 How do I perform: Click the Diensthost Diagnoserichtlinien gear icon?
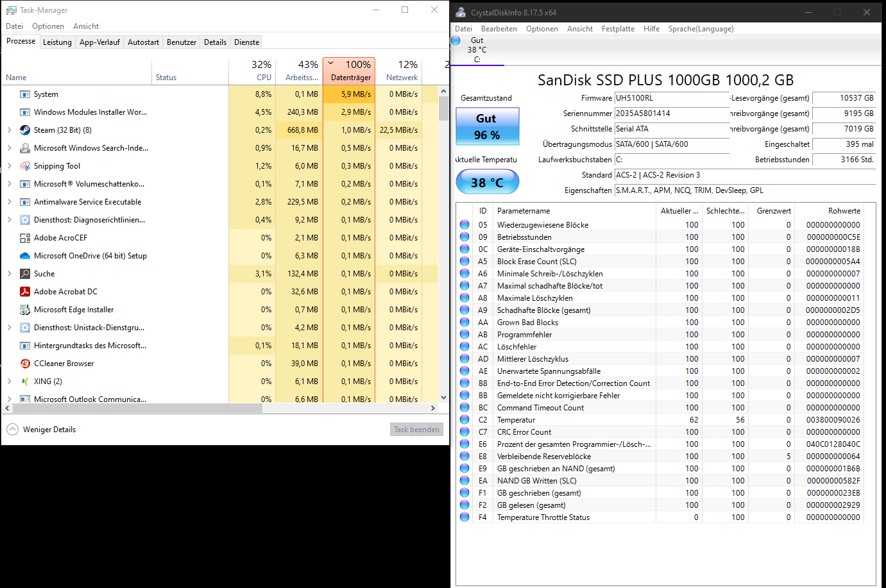tap(25, 220)
